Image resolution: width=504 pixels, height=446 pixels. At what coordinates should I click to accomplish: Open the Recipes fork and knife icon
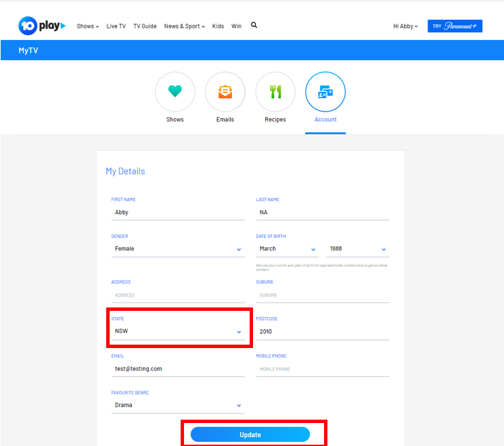pyautogui.click(x=275, y=91)
